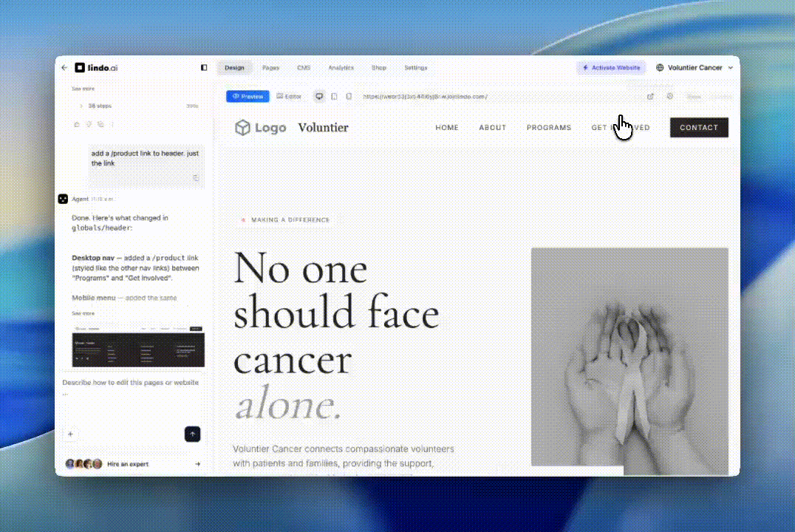Click See more at top of chat

click(83, 89)
